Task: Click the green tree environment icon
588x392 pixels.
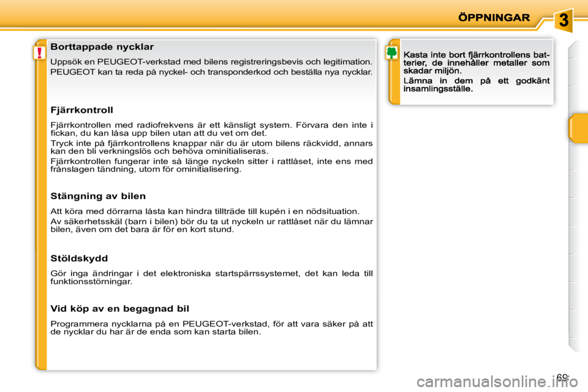Action: [x=391, y=53]
